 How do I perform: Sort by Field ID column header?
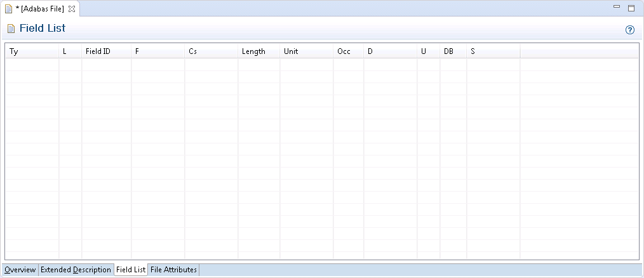(x=106, y=51)
